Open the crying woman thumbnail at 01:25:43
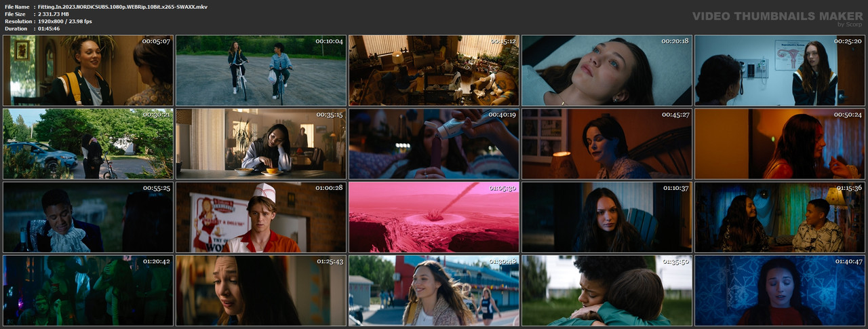 click(261, 290)
